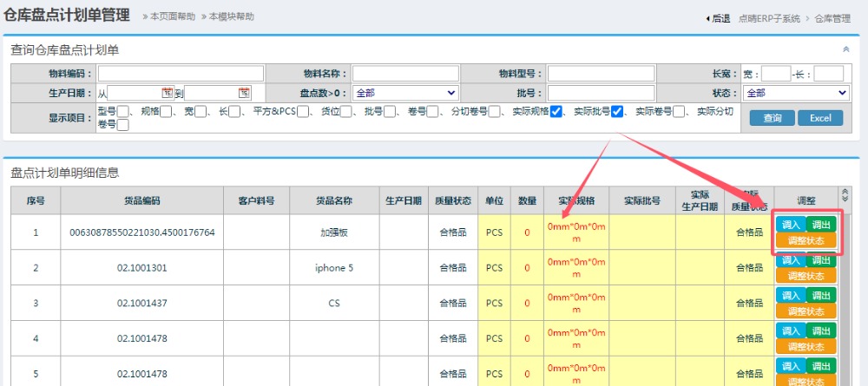This screenshot has width=868, height=386.
Task: Click the 物料编码 input field
Action: pyautogui.click(x=181, y=74)
